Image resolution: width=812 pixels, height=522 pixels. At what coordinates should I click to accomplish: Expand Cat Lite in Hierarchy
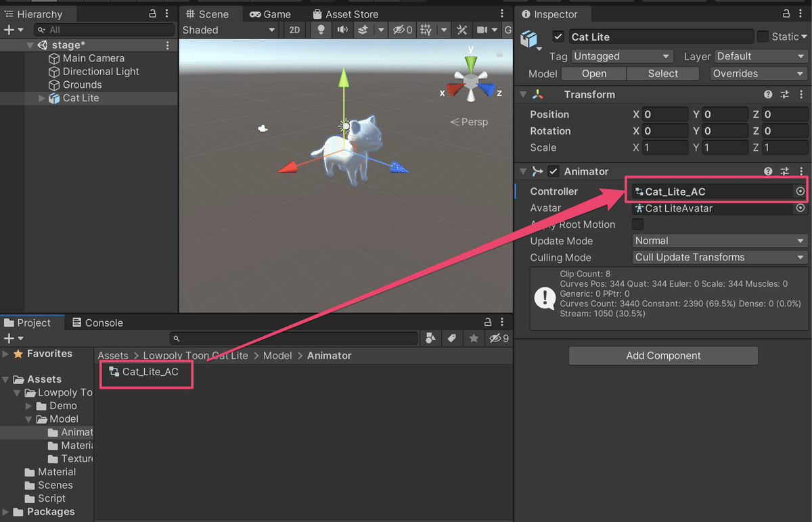click(x=42, y=98)
